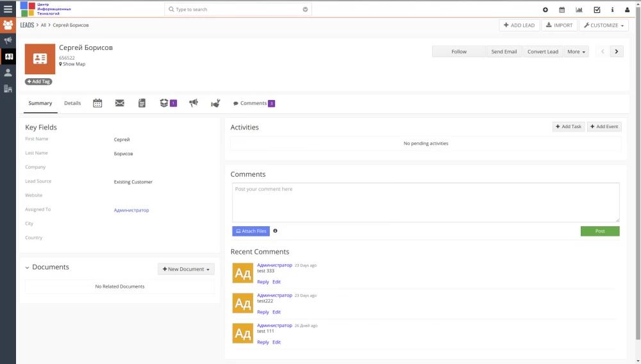Open the Products box tab with badge
The image size is (641, 364).
point(168,103)
